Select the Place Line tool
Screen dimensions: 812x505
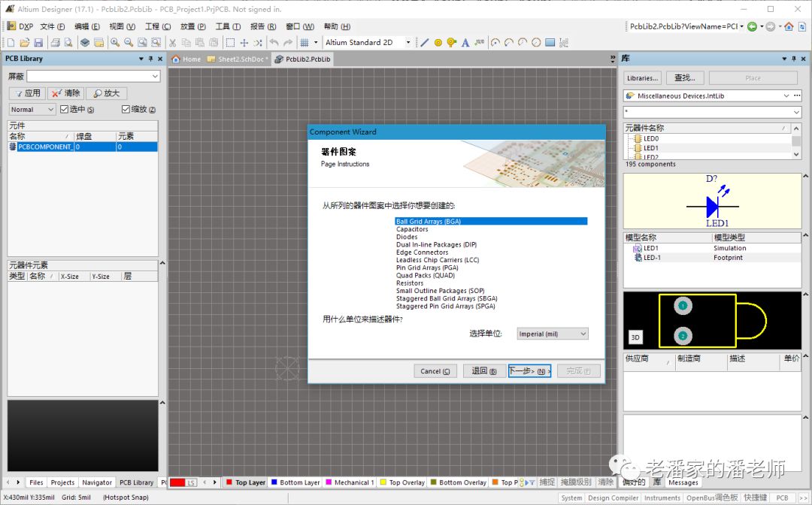(x=424, y=43)
